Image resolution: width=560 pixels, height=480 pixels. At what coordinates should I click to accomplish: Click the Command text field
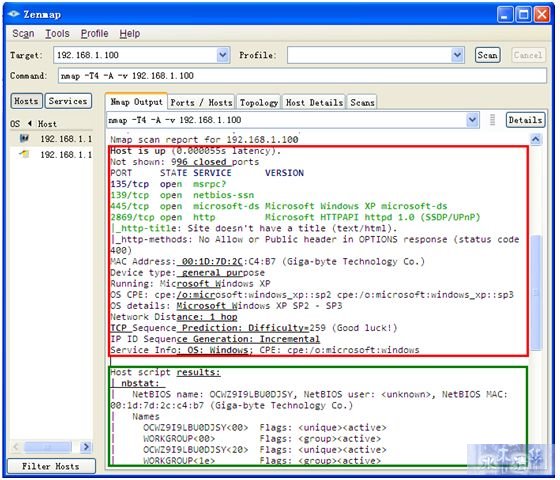(x=302, y=76)
